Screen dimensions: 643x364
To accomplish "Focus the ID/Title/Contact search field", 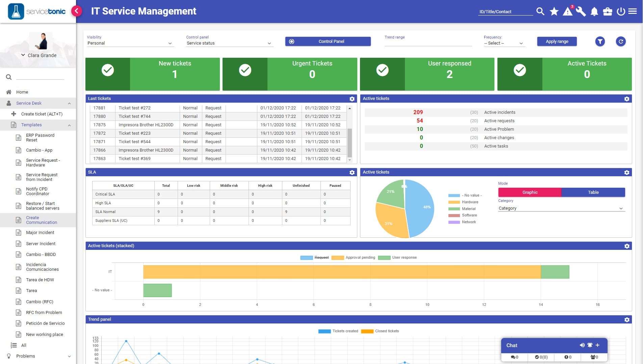I will 506,12.
